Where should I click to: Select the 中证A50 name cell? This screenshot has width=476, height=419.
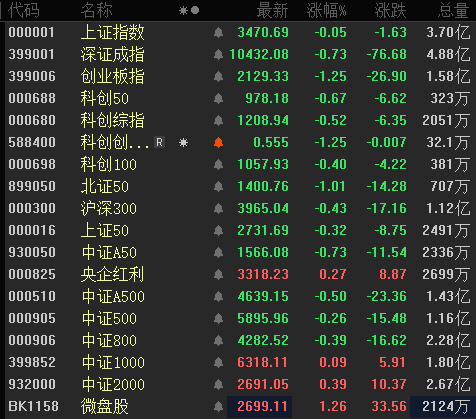(x=109, y=253)
